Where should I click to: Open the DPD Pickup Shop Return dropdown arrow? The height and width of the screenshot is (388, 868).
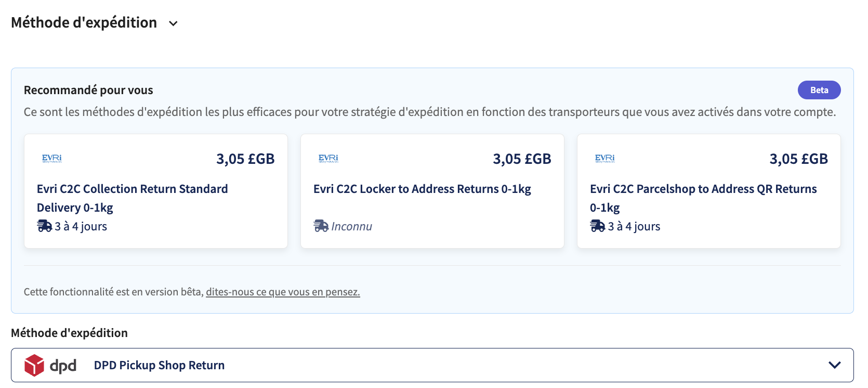834,365
